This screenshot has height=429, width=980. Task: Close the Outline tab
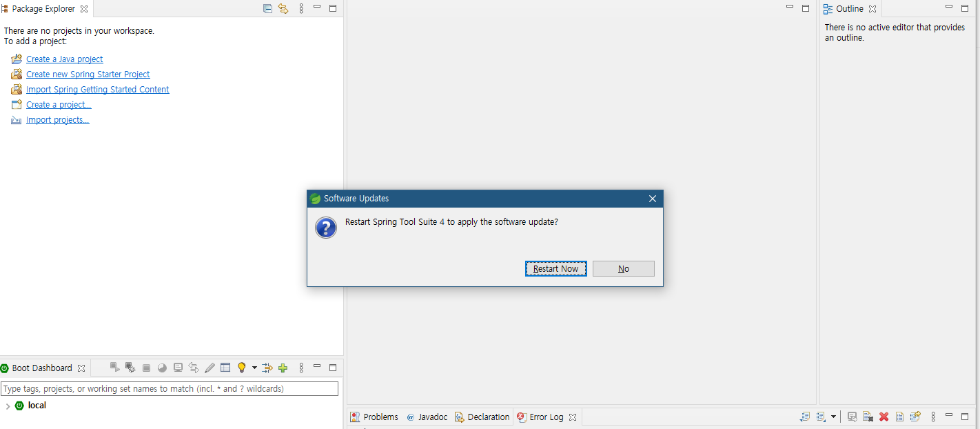tap(872, 9)
